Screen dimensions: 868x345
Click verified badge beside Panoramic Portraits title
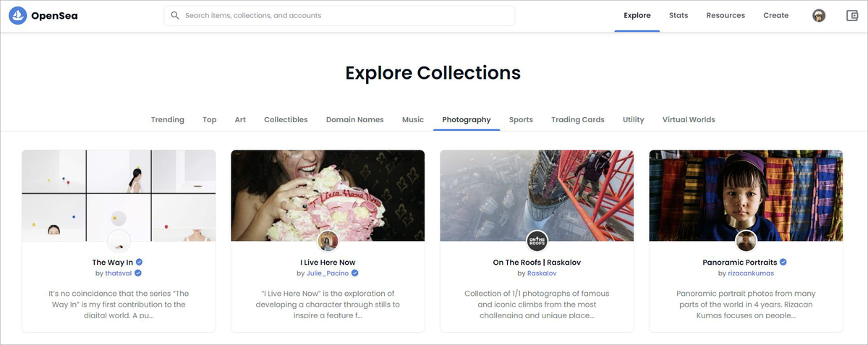(783, 262)
